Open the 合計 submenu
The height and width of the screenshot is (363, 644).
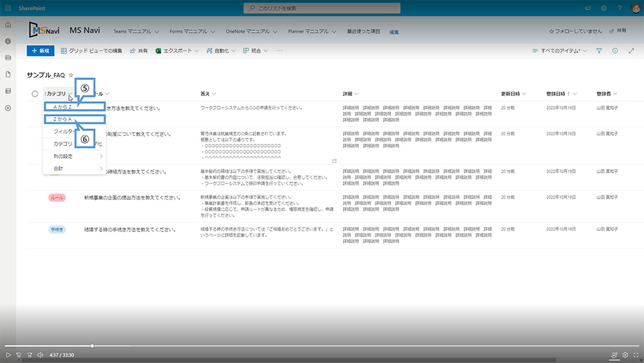click(x=74, y=168)
